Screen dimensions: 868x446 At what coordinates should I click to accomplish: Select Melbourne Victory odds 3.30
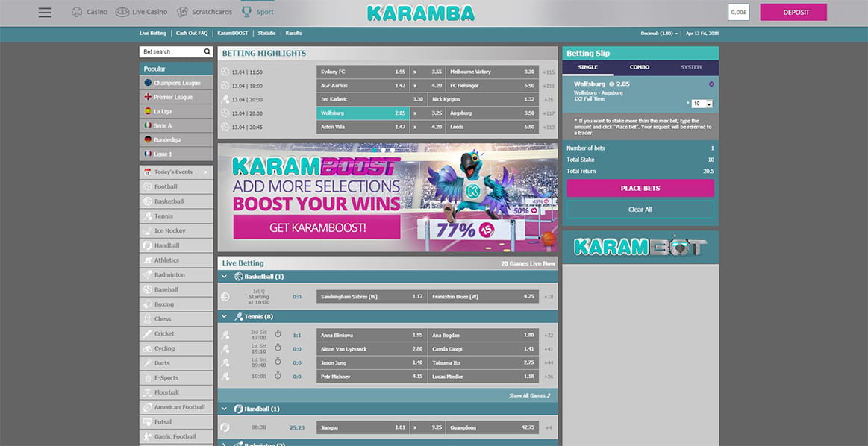tap(492, 72)
